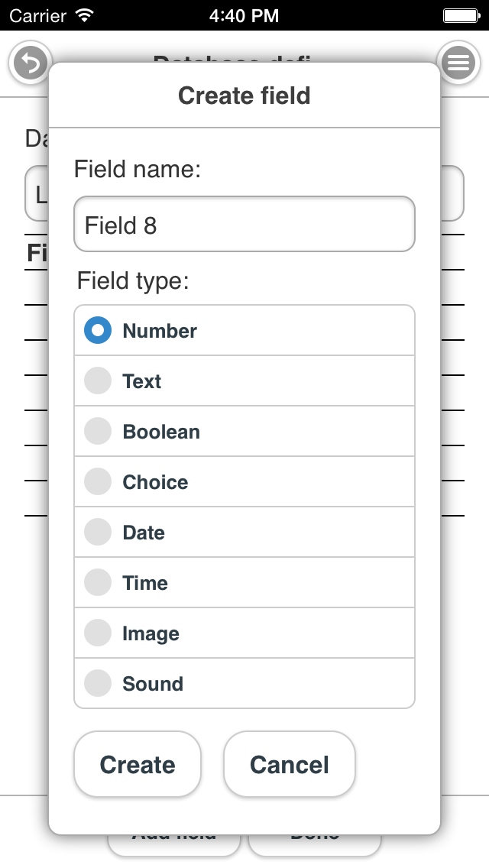The height and width of the screenshot is (868, 489).
Task: Select the Date radio button
Action: click(98, 533)
